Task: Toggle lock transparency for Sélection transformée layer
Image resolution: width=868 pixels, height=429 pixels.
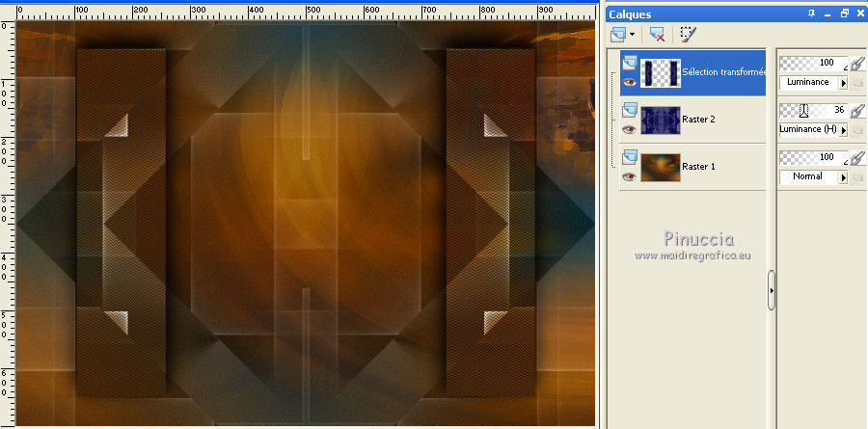Action: point(857,84)
